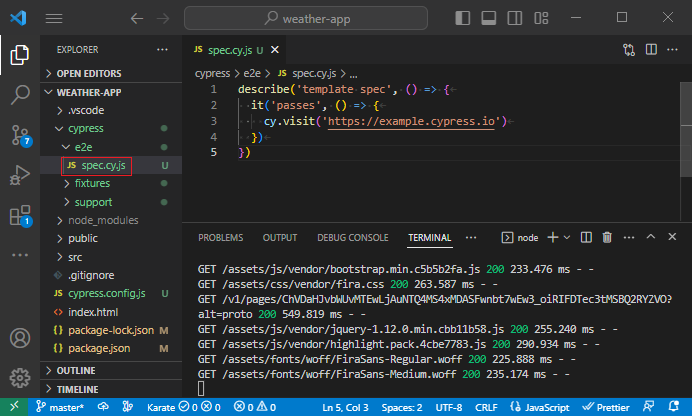The height and width of the screenshot is (416, 692).
Task: Open the Accounts menu
Action: 20,338
